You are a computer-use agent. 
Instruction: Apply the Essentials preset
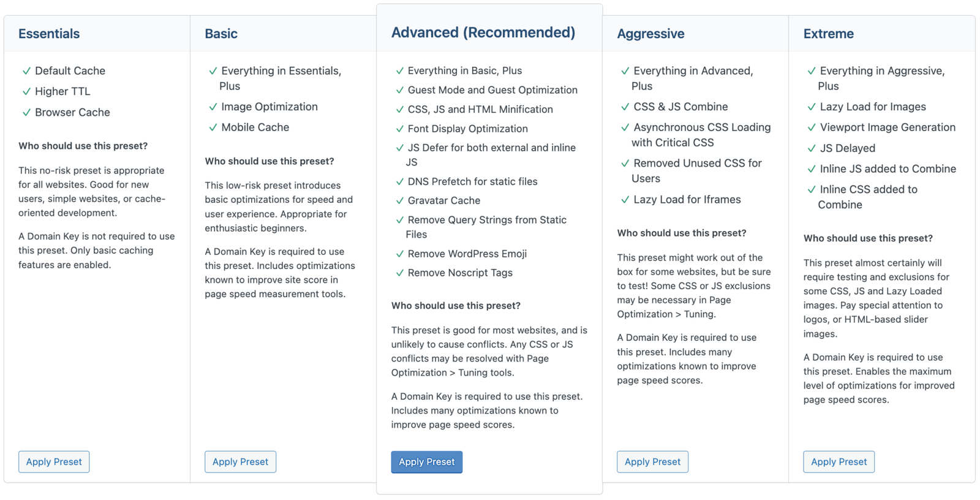[54, 462]
